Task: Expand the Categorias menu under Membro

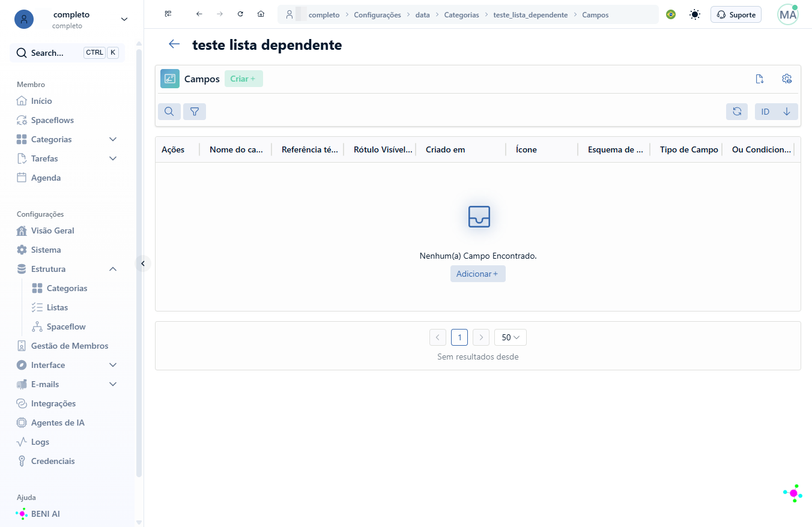Action: (x=113, y=139)
